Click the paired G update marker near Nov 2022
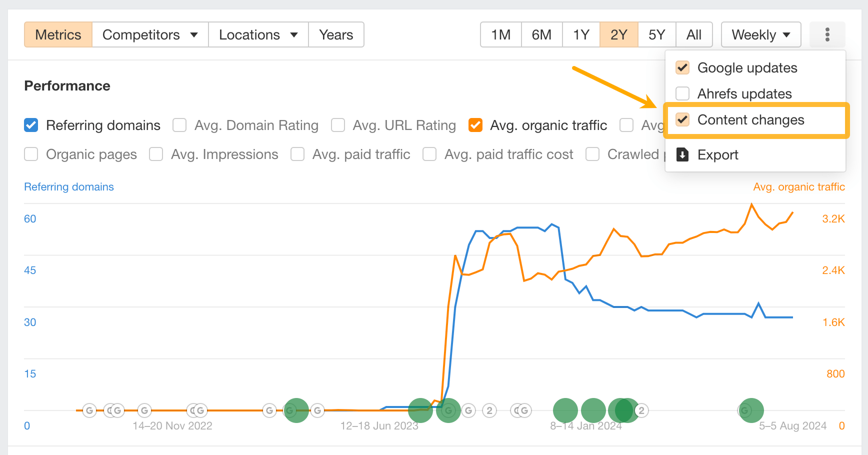Image resolution: width=868 pixels, height=455 pixels. [114, 410]
